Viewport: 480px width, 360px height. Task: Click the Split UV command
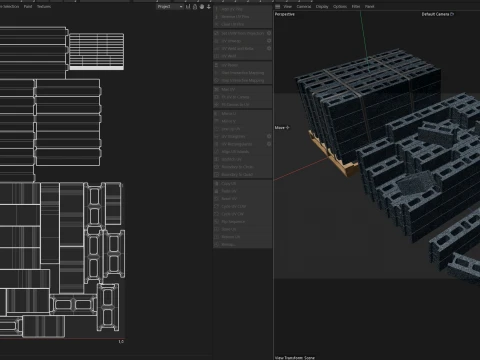coord(243,230)
